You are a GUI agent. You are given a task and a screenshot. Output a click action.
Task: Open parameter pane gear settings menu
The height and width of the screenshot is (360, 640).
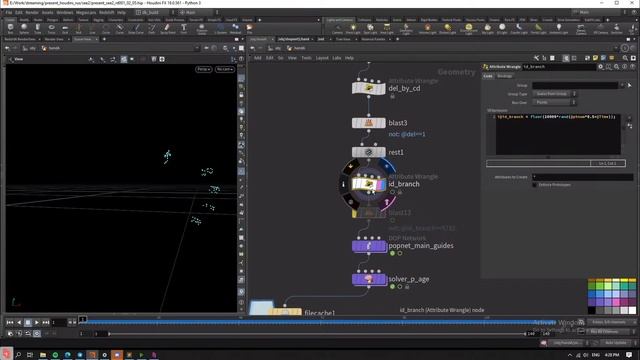pyautogui.click(x=600, y=67)
